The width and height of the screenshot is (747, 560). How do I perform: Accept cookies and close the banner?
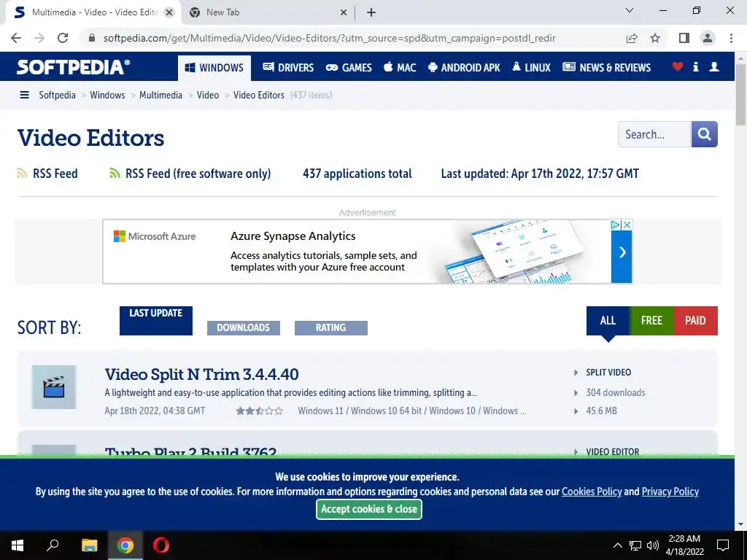pos(368,509)
